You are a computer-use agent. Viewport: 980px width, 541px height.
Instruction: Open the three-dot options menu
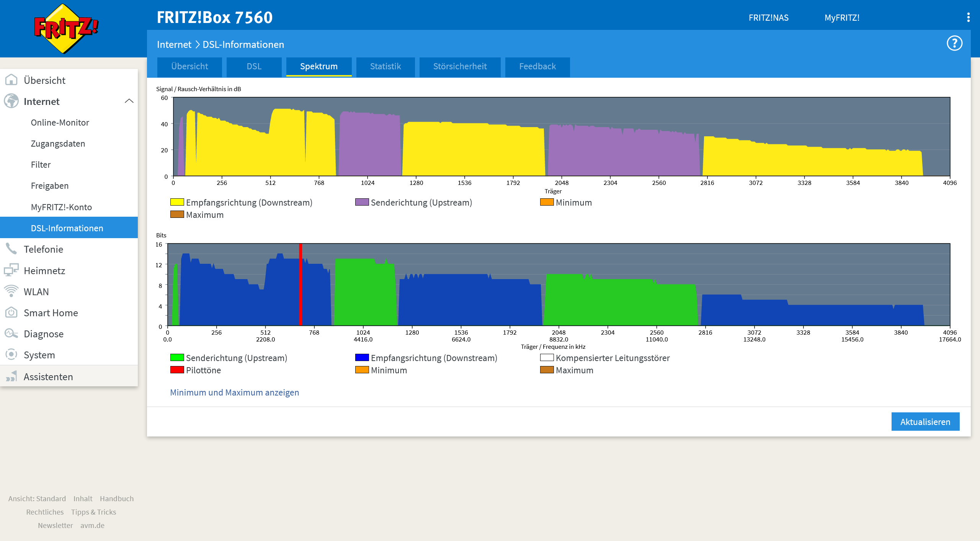click(x=969, y=17)
